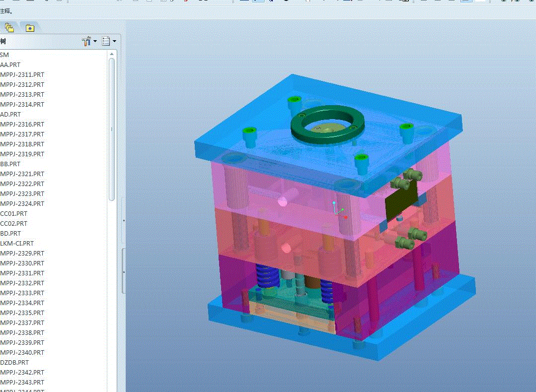Select MPPJ-2342.PRT in the model tree
This screenshot has width=536, height=392.
coord(22,372)
